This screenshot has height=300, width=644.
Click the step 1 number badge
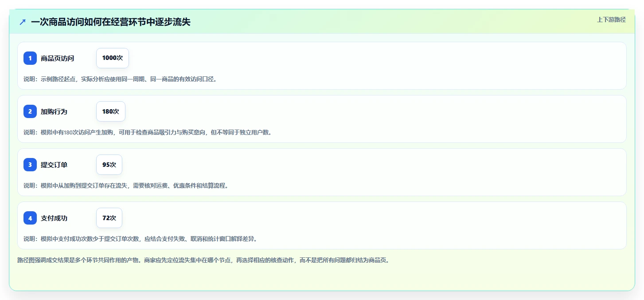coord(30,58)
